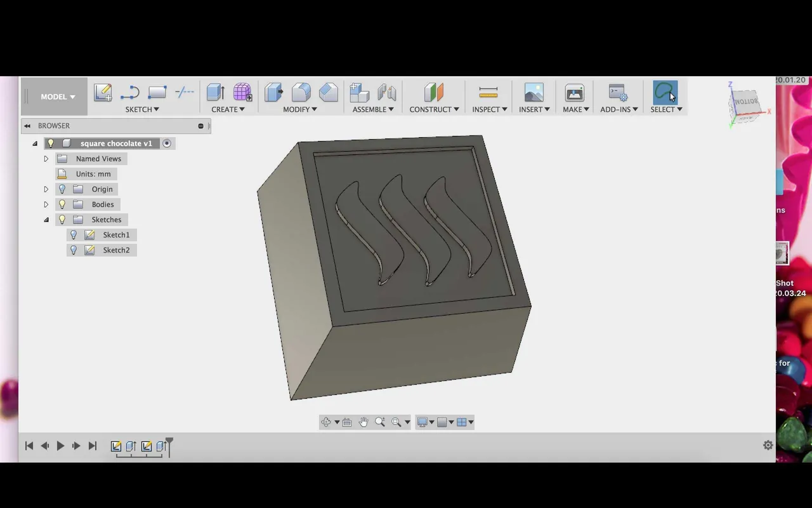
Task: Collapse the square chocolate v1 root node
Action: coord(35,144)
